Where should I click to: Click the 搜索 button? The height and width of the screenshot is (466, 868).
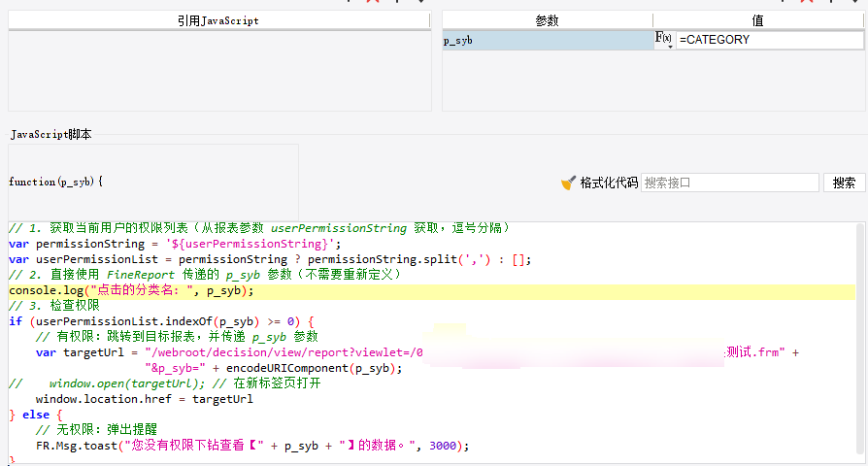(844, 183)
